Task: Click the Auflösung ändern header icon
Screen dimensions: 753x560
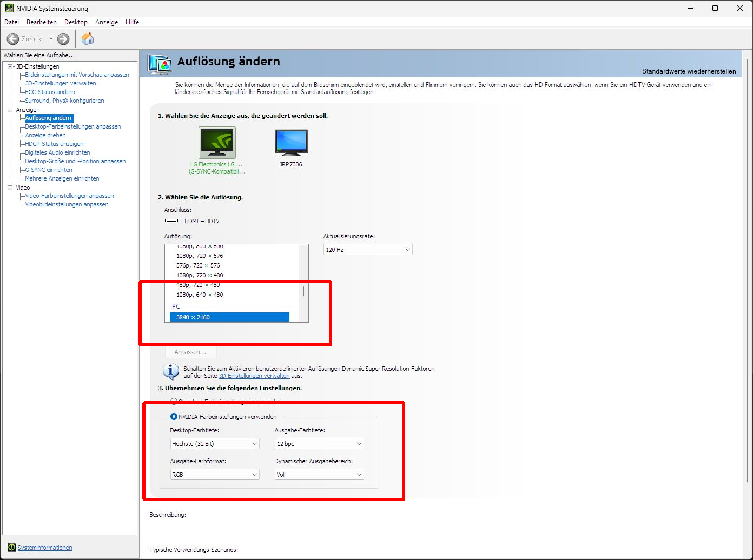Action: pos(160,64)
